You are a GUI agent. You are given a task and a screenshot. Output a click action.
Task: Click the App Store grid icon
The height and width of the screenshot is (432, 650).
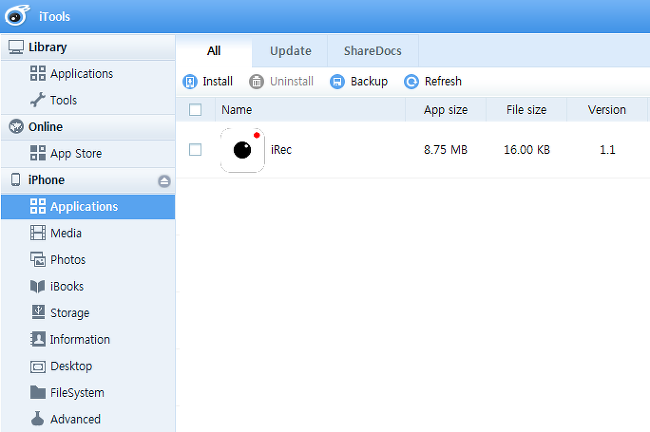coord(38,153)
